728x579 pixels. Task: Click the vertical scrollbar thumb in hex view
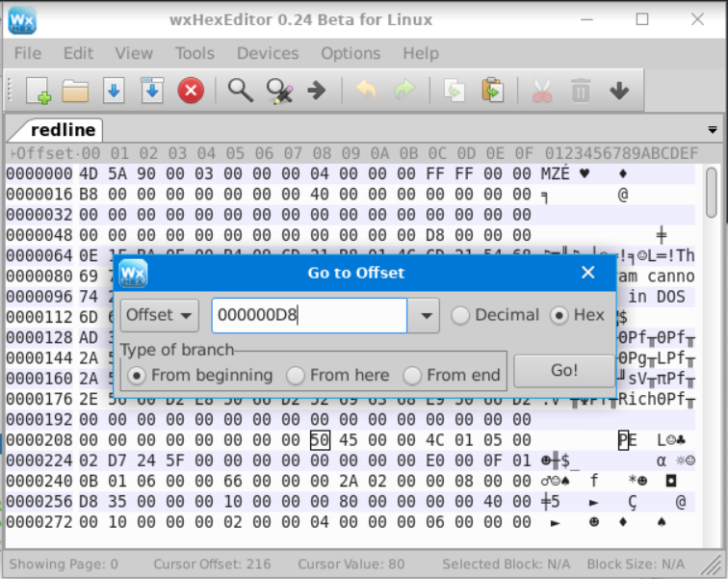pos(711,193)
